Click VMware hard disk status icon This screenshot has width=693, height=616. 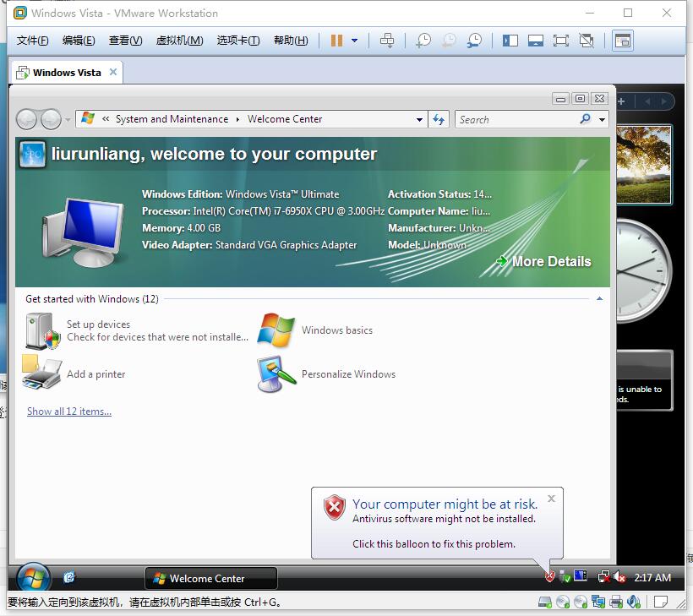(545, 602)
